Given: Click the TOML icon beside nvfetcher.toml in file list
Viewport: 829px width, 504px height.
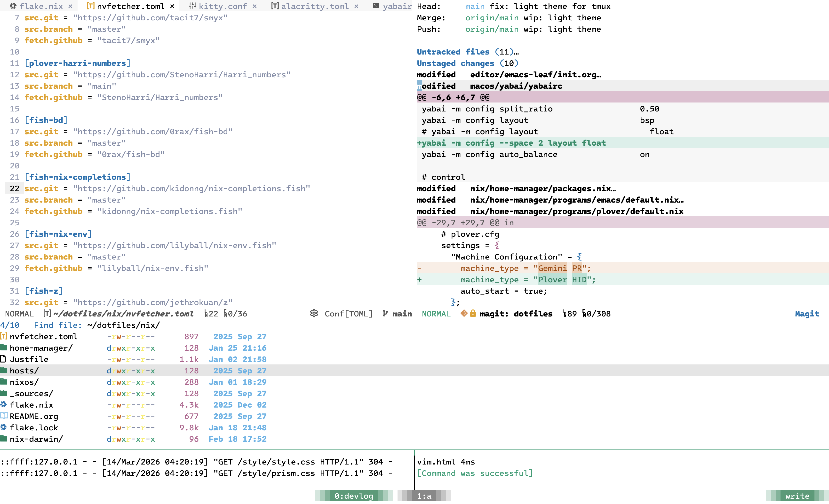Looking at the screenshot, I should (3, 336).
